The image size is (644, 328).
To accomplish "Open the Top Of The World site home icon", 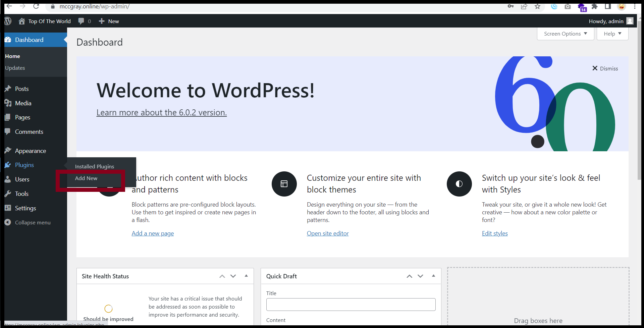I will coord(22,21).
